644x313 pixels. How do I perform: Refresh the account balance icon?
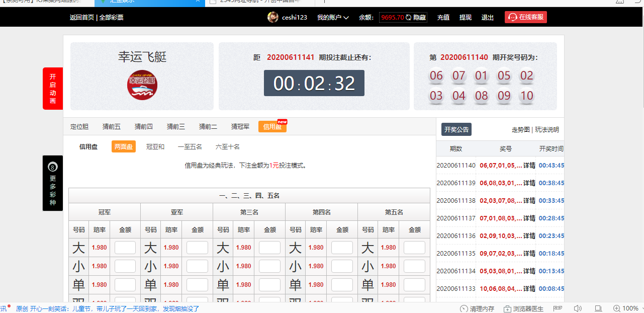(x=408, y=18)
